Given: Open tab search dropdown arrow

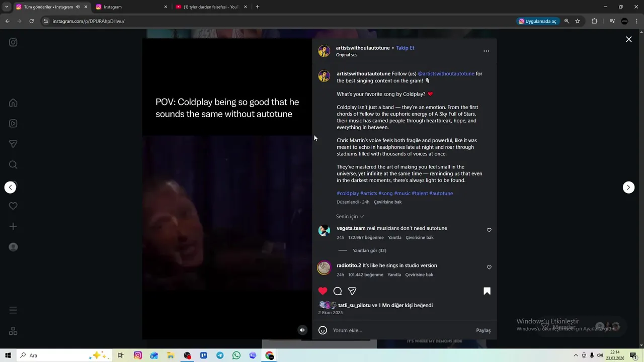Looking at the screenshot, I should point(6,7).
